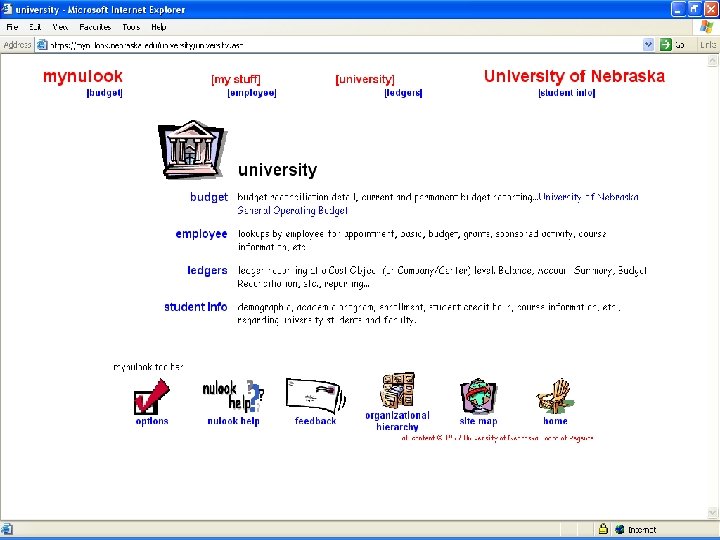Open the [employee] top navigation link
This screenshot has height=540, width=720.
click(x=252, y=93)
